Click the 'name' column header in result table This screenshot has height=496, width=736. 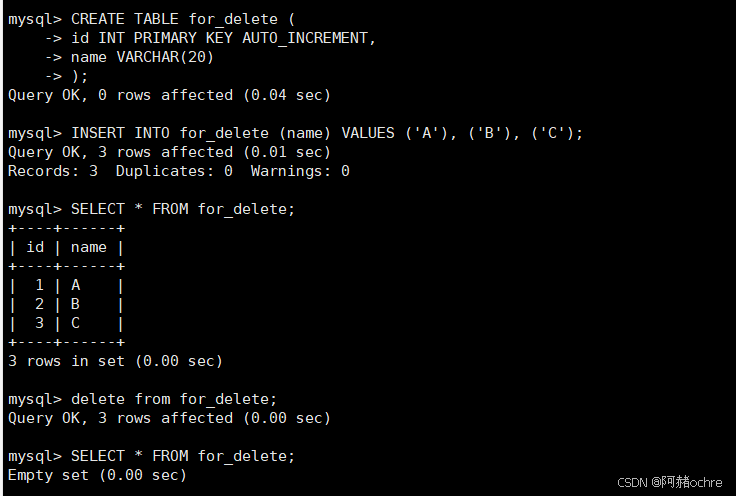click(89, 247)
